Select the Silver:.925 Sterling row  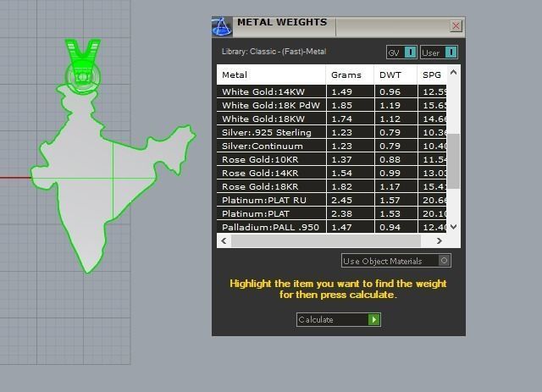[x=331, y=132]
